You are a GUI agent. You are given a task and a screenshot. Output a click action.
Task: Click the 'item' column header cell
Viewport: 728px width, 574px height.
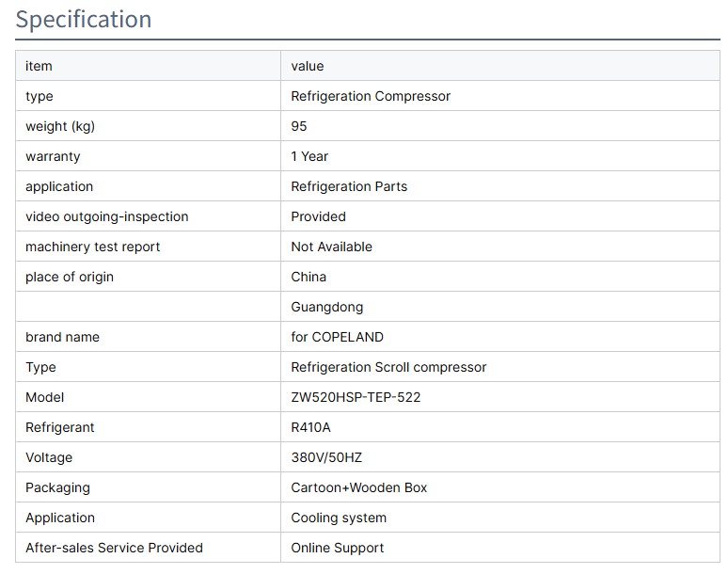39,66
